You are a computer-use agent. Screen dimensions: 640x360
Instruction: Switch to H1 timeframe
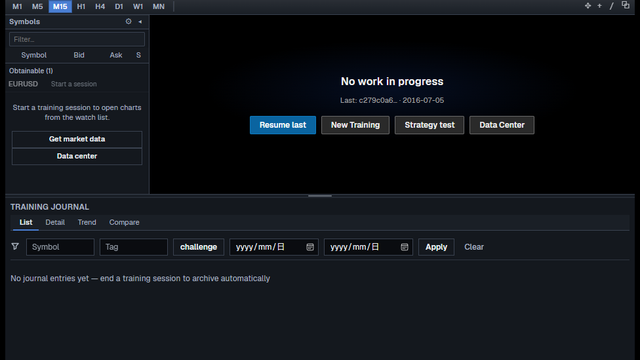pyautogui.click(x=81, y=7)
